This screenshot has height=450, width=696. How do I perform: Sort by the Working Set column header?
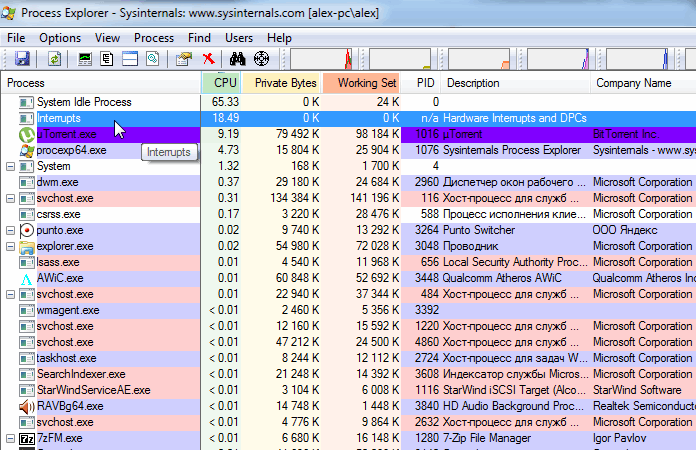coord(361,83)
